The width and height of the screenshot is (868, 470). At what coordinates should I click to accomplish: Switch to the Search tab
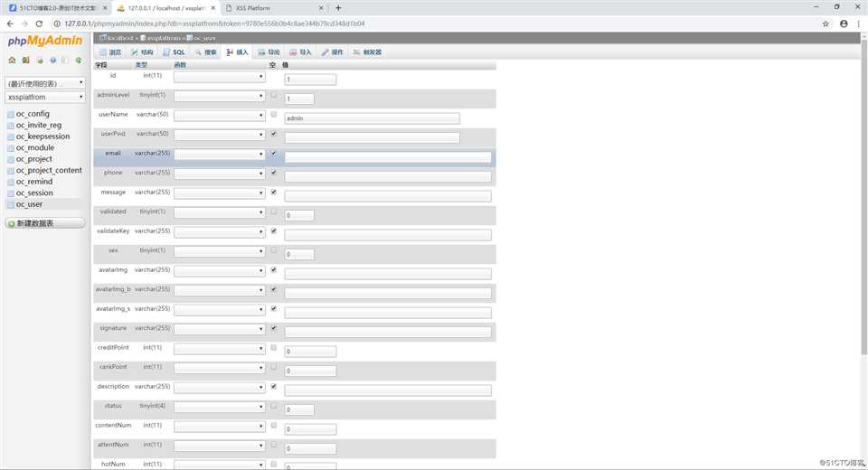[205, 52]
